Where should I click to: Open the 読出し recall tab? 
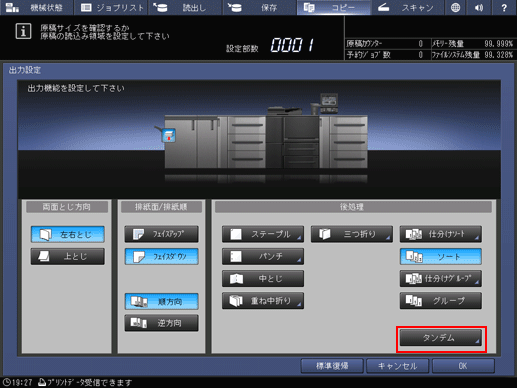pos(185,7)
